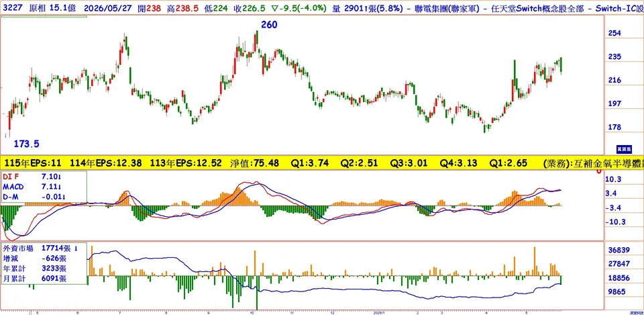Click the 115年EPS:11 entry in the yellow bar

tap(32, 163)
